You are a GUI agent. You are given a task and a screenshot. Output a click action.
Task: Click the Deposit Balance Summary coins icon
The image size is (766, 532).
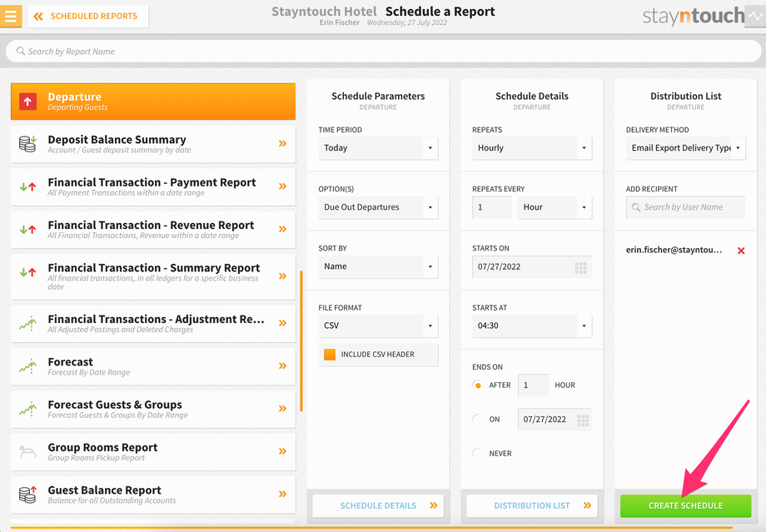point(27,144)
